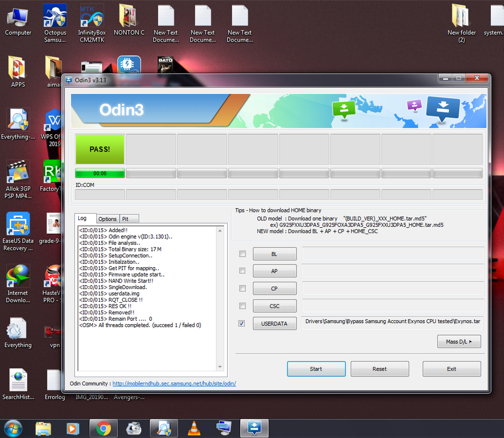Click the Reset button

[x=380, y=369]
